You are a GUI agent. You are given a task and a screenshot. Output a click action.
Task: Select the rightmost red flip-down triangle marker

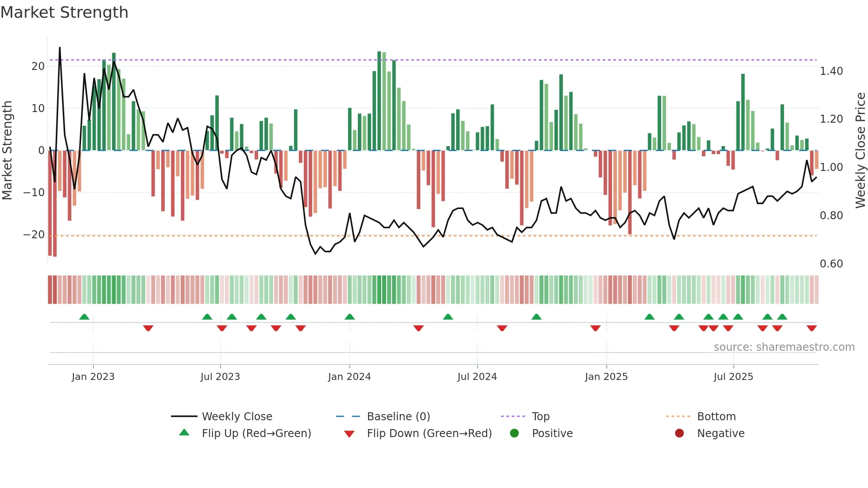[x=811, y=328]
